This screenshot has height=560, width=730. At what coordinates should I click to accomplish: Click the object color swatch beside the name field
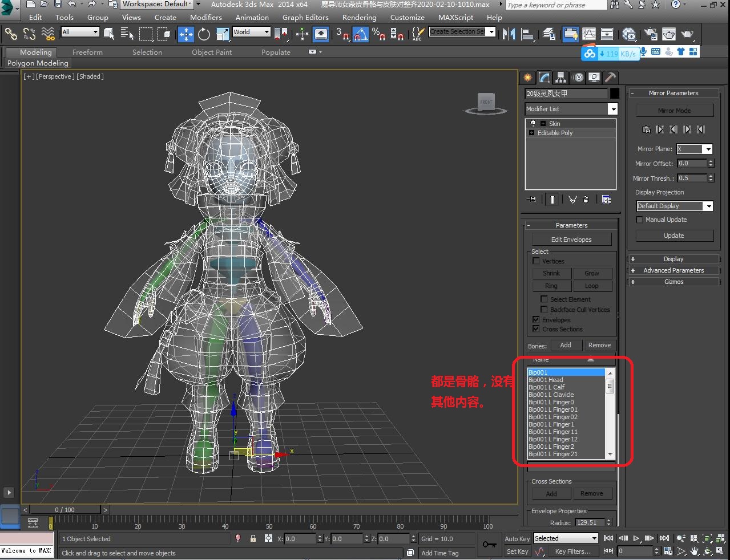[x=615, y=94]
